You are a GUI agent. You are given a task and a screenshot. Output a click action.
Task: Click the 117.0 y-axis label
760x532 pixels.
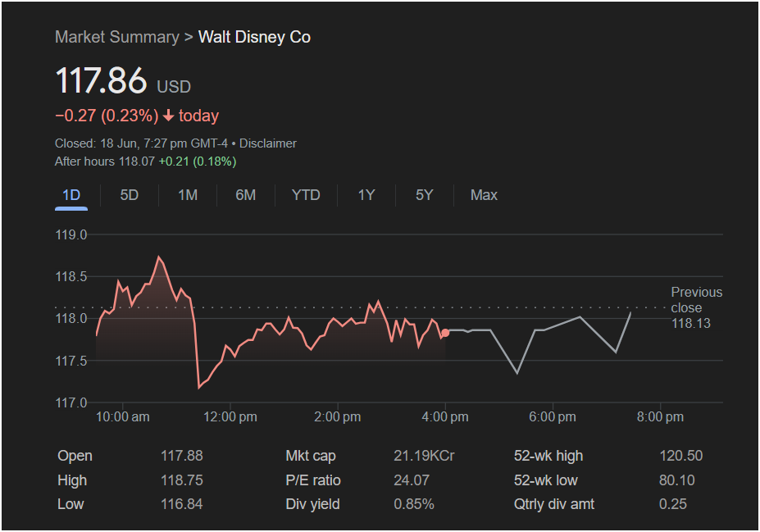[71, 402]
